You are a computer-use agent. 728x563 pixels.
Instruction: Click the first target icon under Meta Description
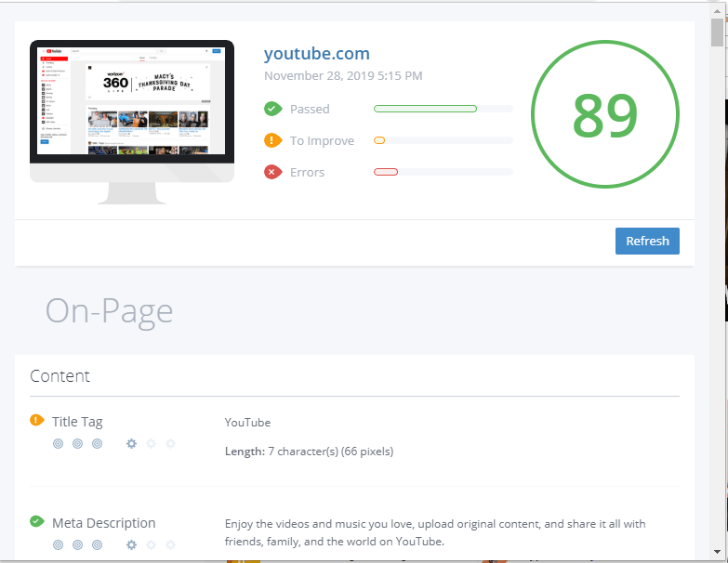pos(58,544)
